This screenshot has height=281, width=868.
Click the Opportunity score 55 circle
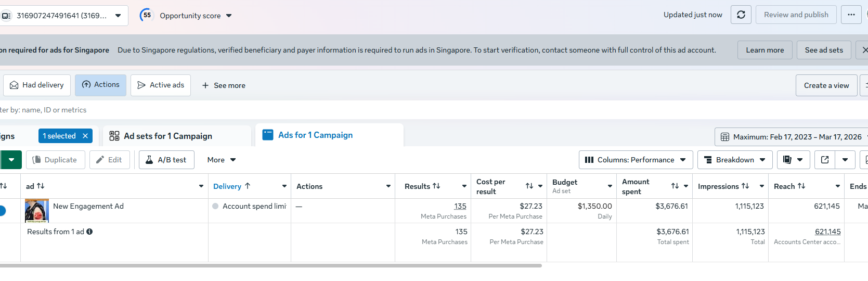147,15
